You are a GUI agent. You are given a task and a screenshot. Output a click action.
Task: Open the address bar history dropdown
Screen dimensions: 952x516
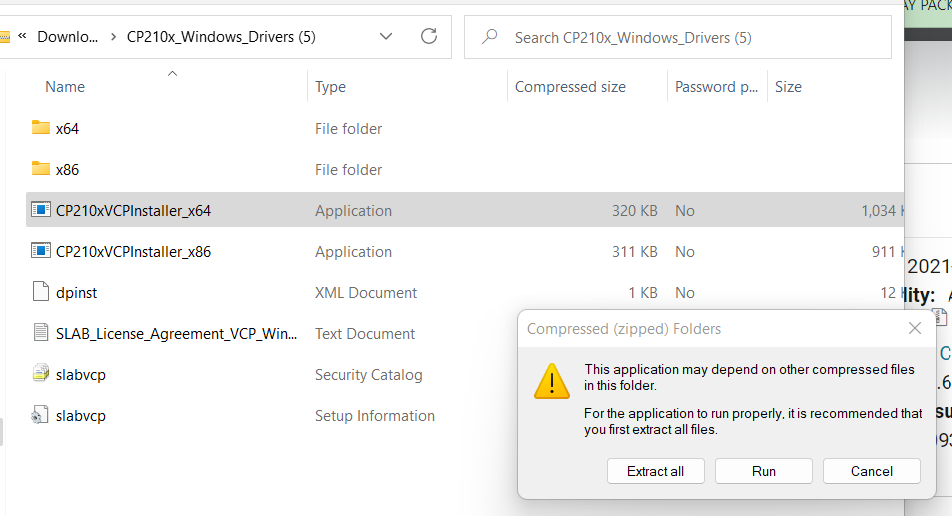pos(386,37)
